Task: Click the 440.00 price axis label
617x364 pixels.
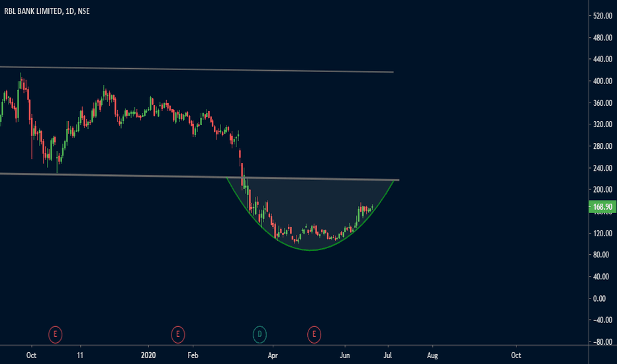Action: [602, 60]
